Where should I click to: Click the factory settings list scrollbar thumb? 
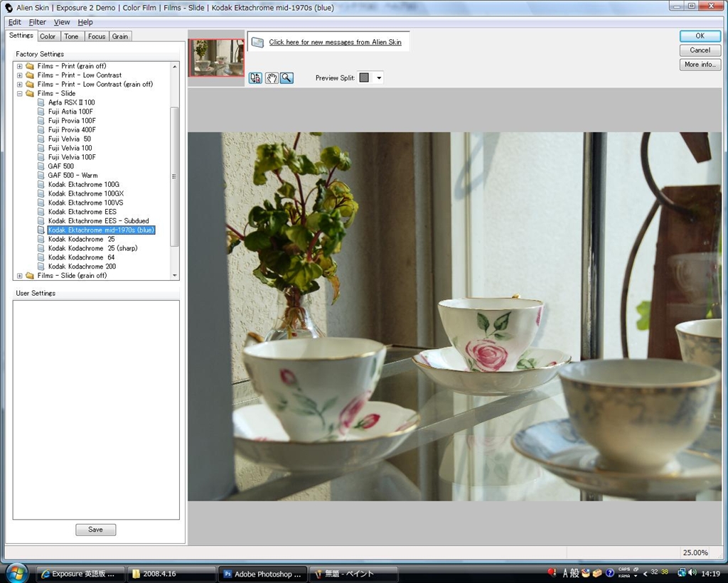point(174,176)
